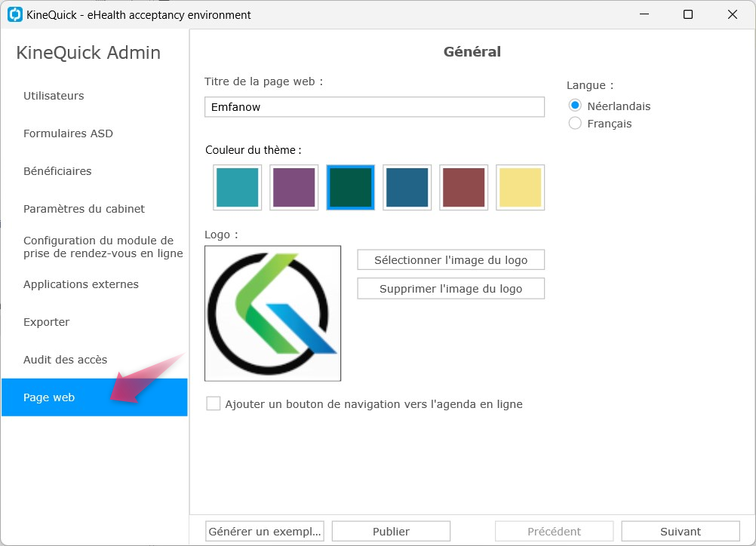Choose the dark green theme color
This screenshot has width=756, height=546.
pos(351,188)
